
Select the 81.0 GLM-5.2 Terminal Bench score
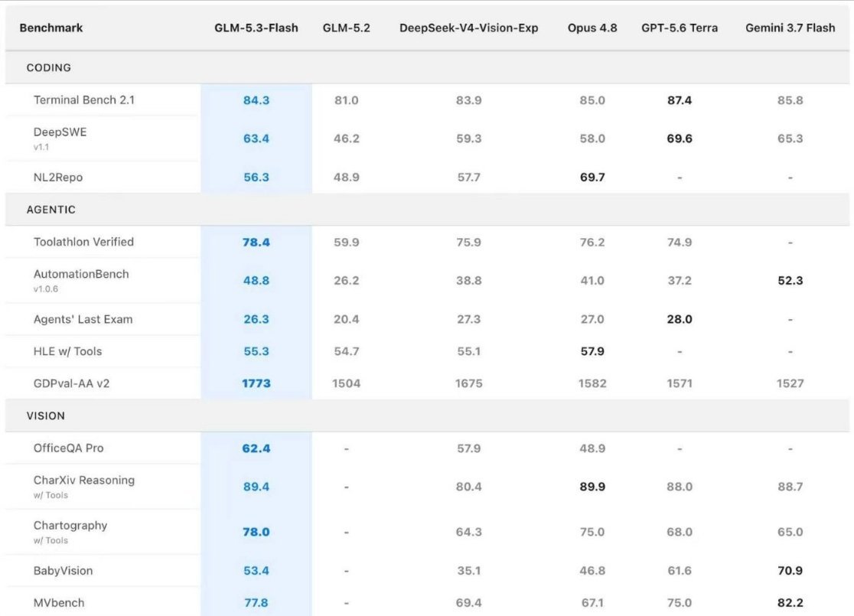(347, 100)
